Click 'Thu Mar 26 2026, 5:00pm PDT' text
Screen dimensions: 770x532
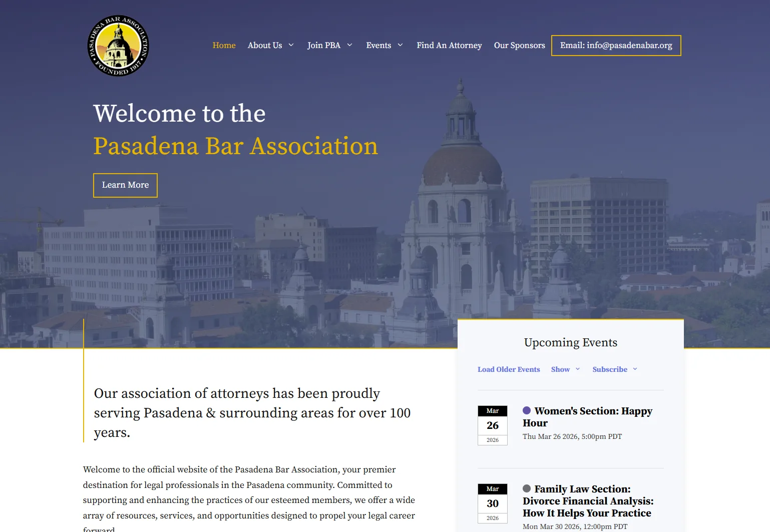[572, 436]
